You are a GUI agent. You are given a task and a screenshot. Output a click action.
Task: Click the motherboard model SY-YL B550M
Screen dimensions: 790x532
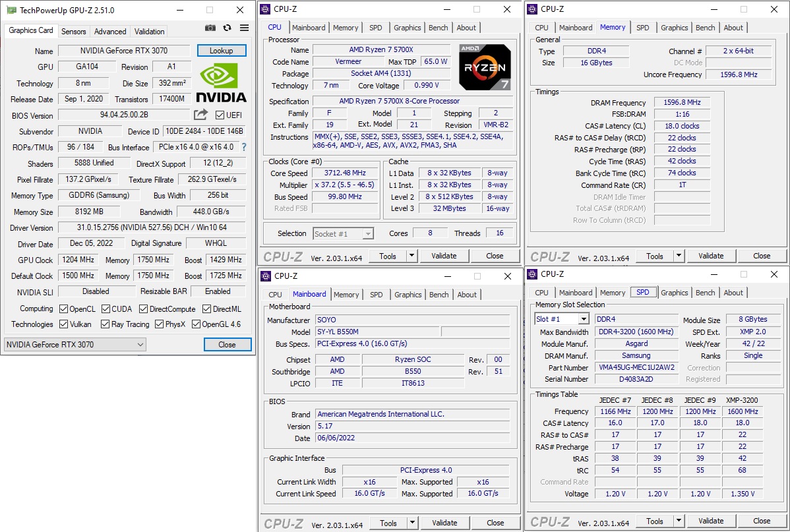[x=378, y=332]
